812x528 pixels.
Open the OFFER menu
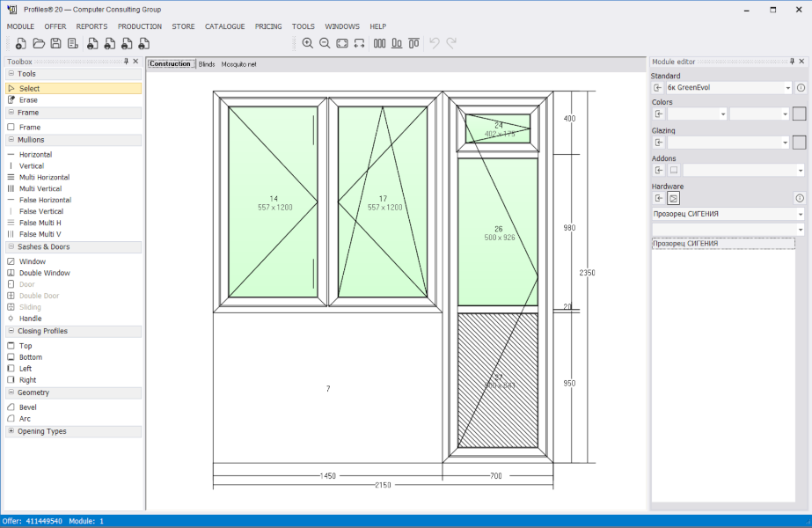coord(55,26)
